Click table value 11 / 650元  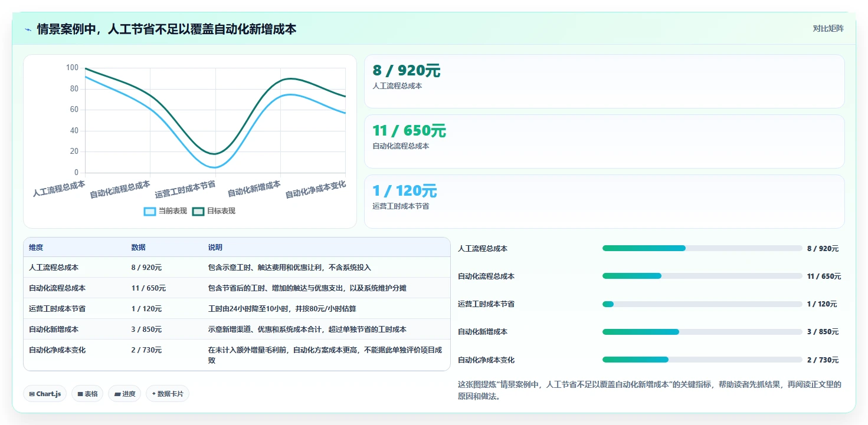click(x=148, y=288)
